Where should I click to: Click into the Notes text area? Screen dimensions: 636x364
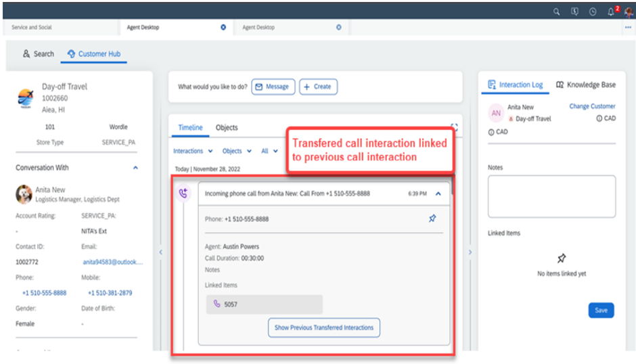coord(551,196)
